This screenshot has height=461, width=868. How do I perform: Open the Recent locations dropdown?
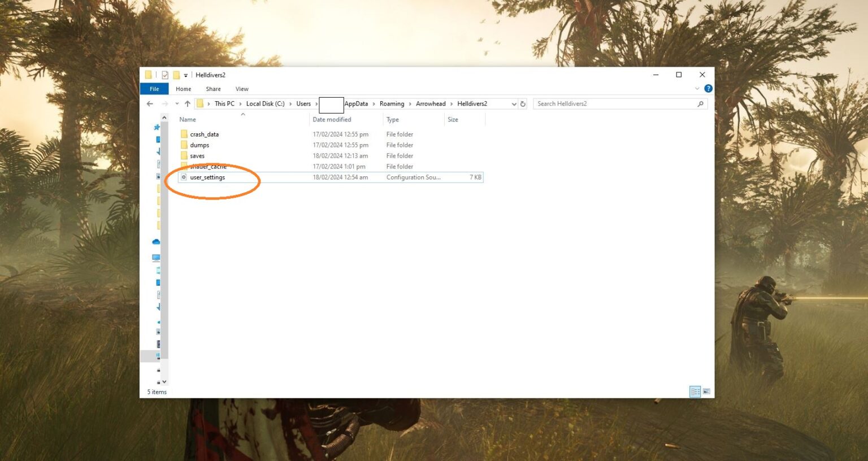[x=177, y=104]
